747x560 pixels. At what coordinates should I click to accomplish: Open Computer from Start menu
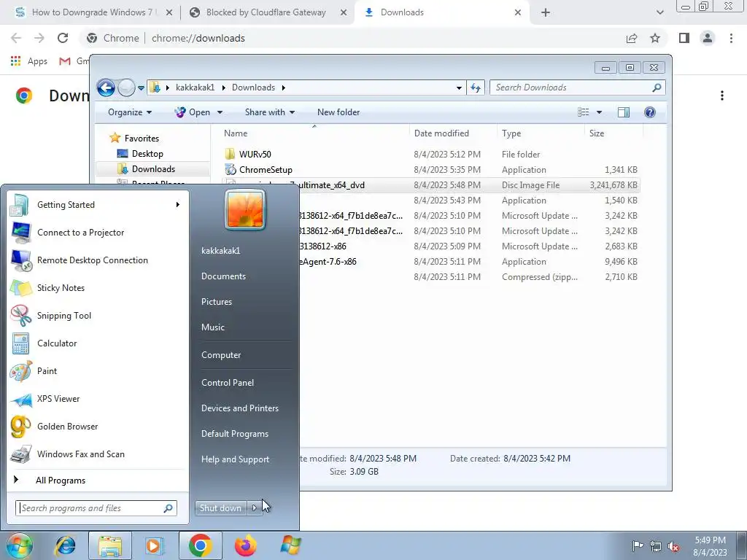[x=221, y=355]
